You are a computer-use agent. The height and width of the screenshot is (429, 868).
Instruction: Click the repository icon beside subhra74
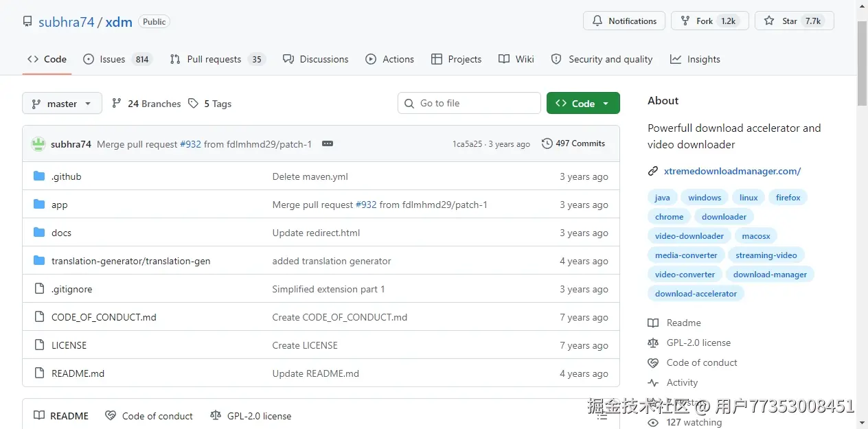(27, 21)
